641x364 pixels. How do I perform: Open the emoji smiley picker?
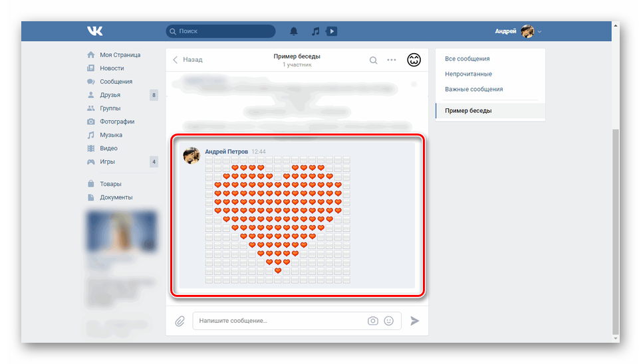pyautogui.click(x=389, y=321)
